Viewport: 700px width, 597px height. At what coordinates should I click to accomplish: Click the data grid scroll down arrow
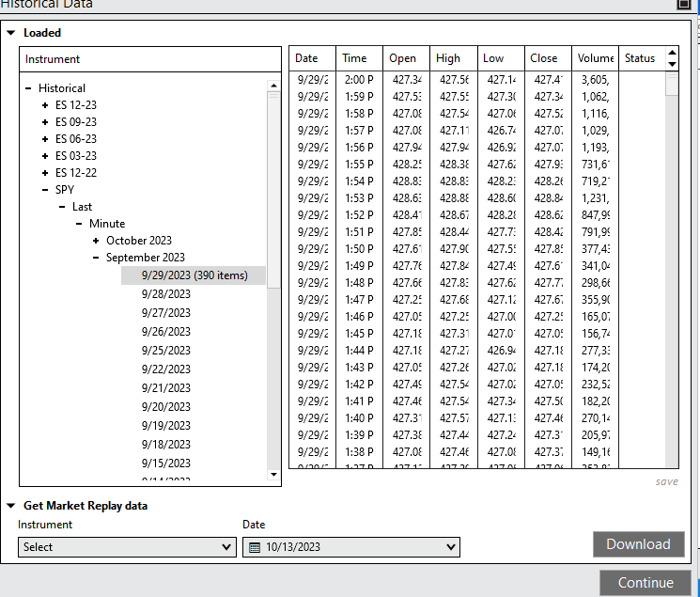[672, 64]
